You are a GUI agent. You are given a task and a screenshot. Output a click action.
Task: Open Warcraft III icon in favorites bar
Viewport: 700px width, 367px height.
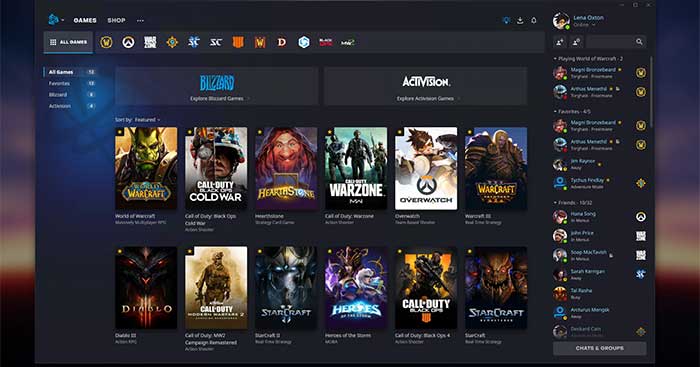[260, 42]
